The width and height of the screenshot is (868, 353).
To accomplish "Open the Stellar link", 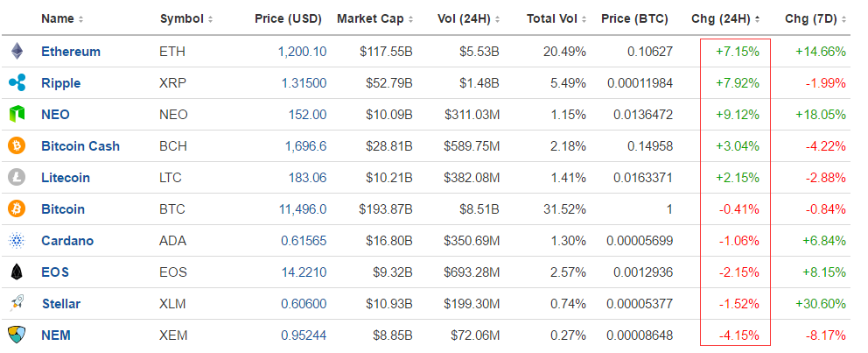I will point(61,304).
